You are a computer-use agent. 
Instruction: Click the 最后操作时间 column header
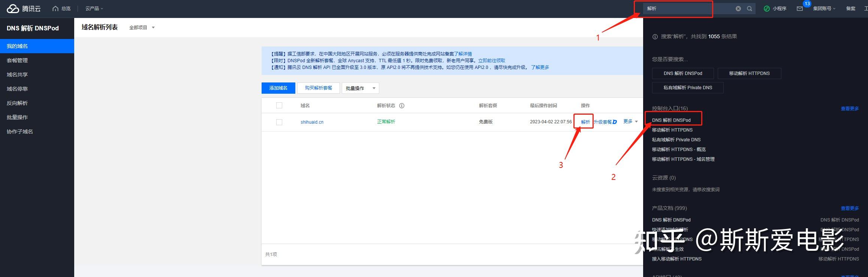click(543, 106)
